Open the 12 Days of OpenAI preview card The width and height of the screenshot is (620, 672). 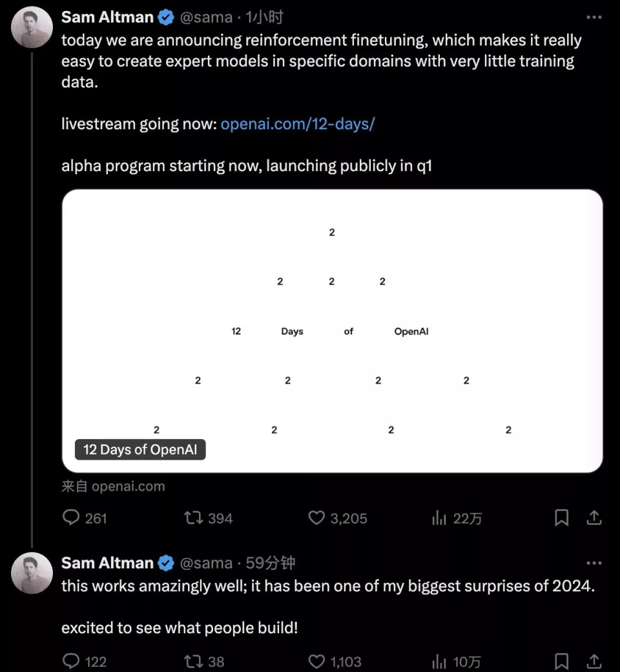(x=332, y=331)
